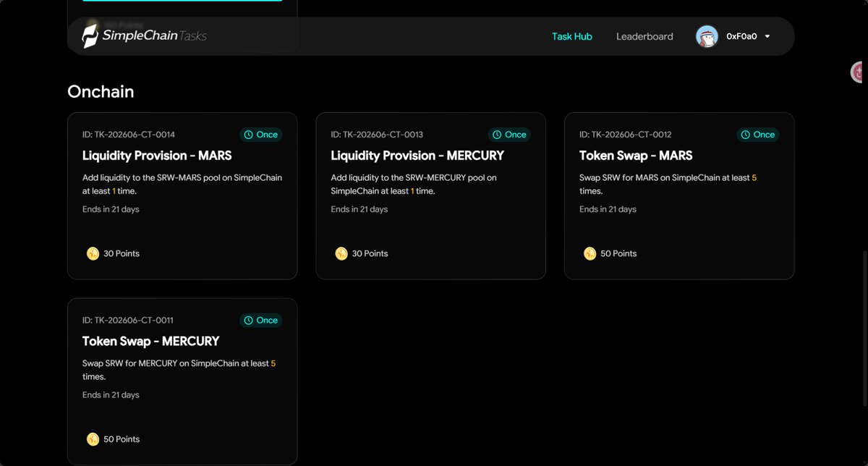Image resolution: width=868 pixels, height=466 pixels.
Task: Click the coin icon on Token Swap - MARS
Action: tap(590, 253)
